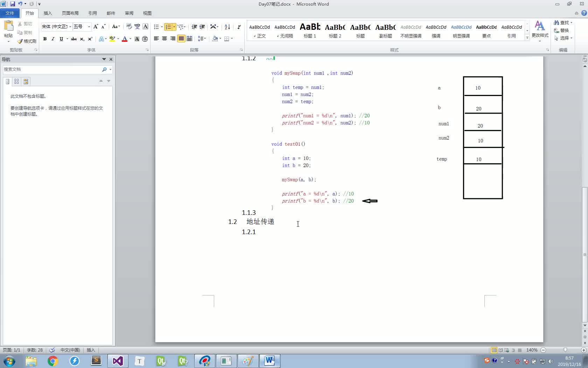Apply the 标题 2 style
Image resolution: width=588 pixels, height=368 pixels.
[x=335, y=30]
